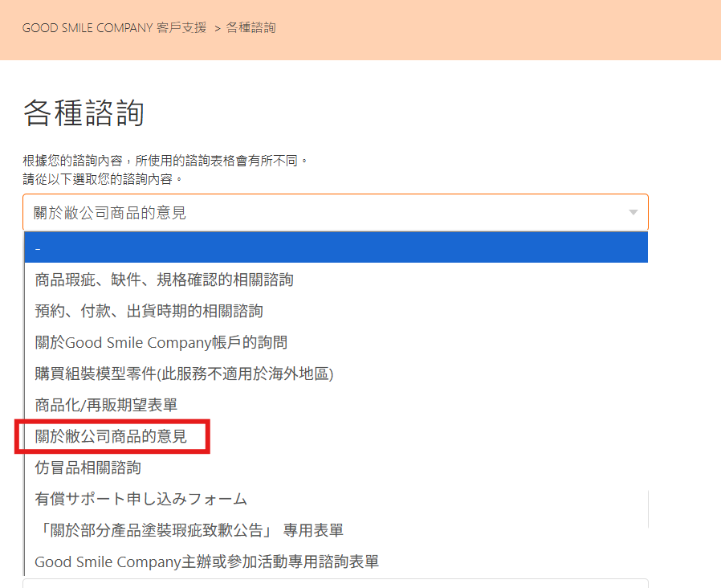Select Good Smile Company主辦或參加活動專用諮詢表單 option
721x588 pixels.
click(206, 561)
